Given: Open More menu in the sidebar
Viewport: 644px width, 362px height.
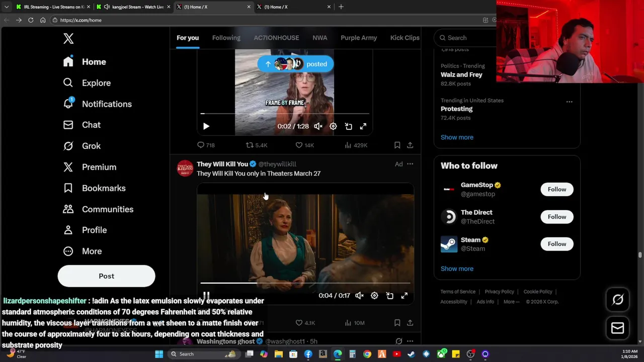Looking at the screenshot, I should pos(82,251).
